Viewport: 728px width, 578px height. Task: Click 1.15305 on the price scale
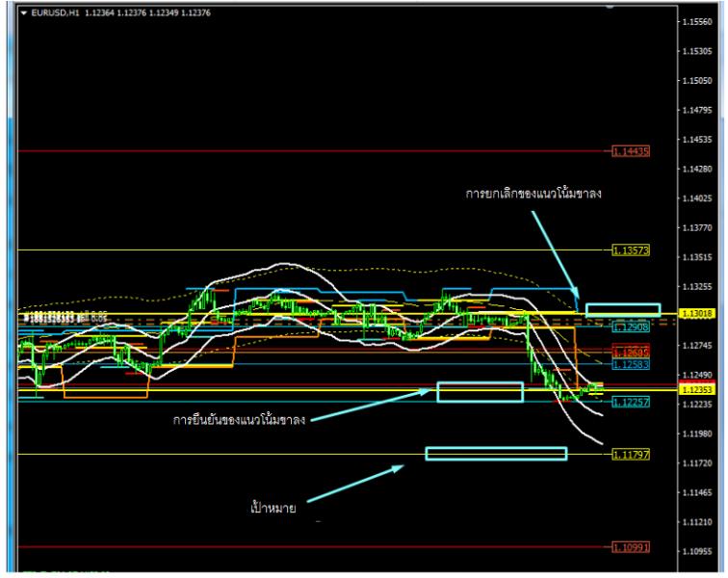[697, 51]
